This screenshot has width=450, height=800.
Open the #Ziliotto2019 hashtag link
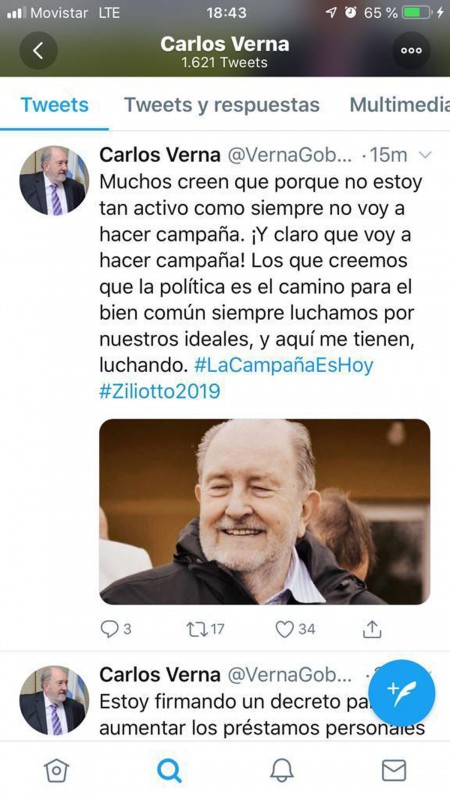pyautogui.click(x=160, y=391)
